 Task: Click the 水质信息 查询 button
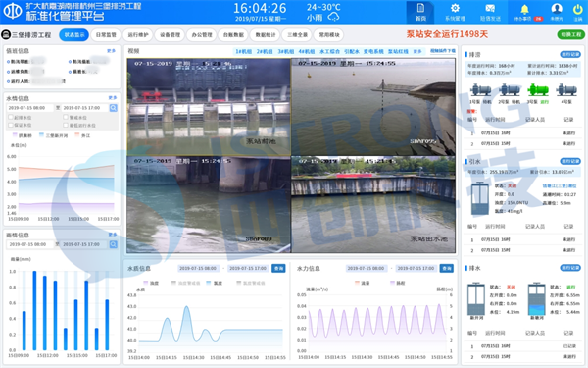[x=278, y=268]
